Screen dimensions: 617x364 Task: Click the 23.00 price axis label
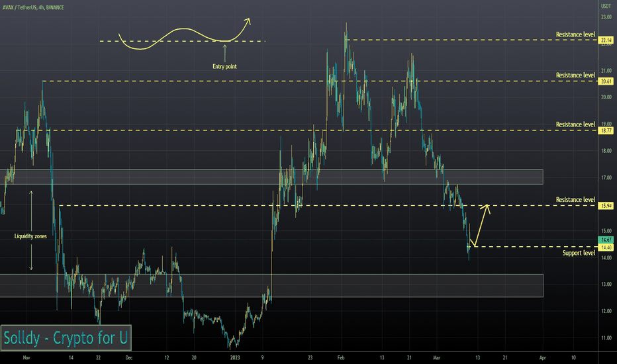point(606,17)
